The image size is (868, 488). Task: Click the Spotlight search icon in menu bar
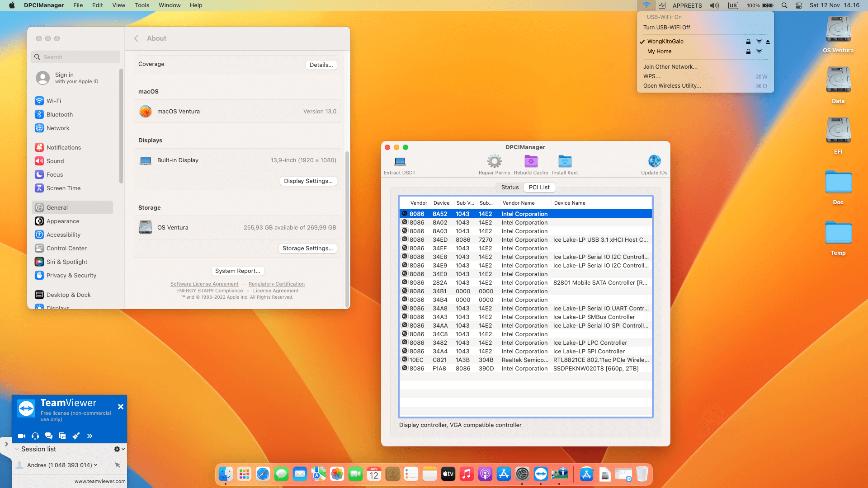[x=784, y=5]
